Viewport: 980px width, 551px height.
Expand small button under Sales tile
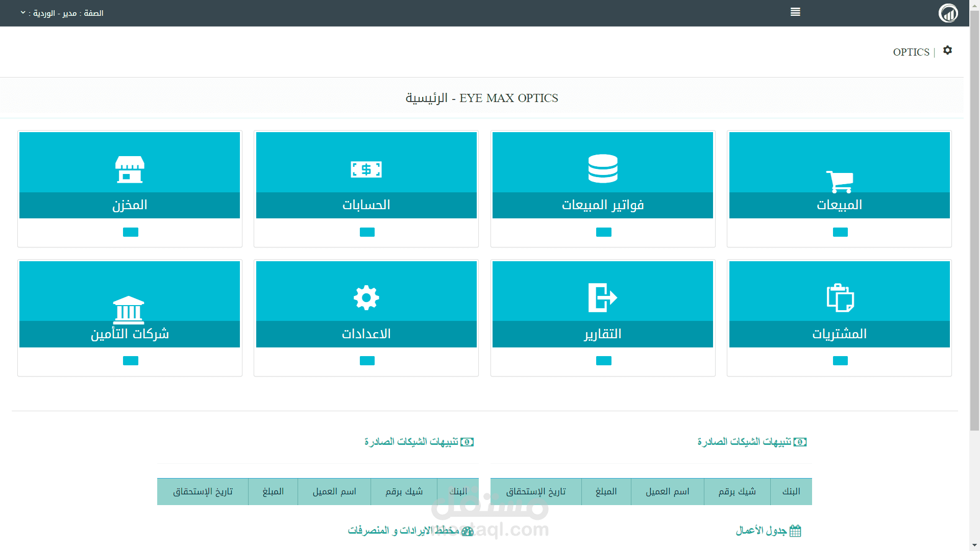840,232
